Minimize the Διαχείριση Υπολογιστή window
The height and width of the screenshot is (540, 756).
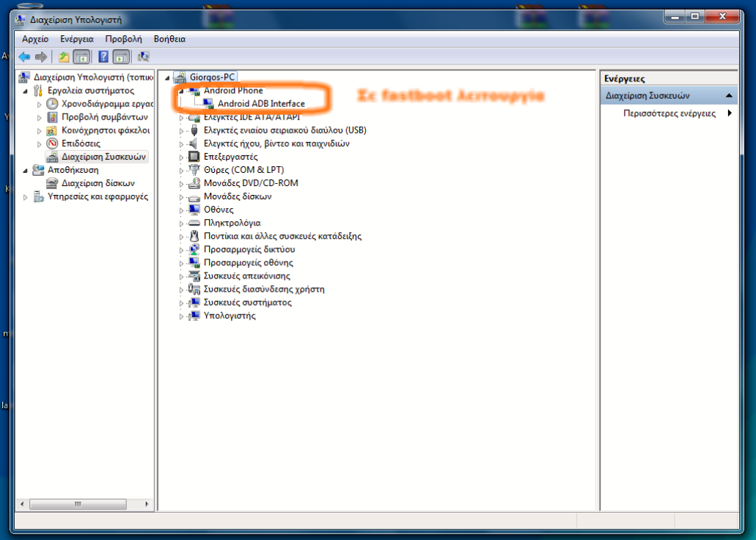pos(675,17)
